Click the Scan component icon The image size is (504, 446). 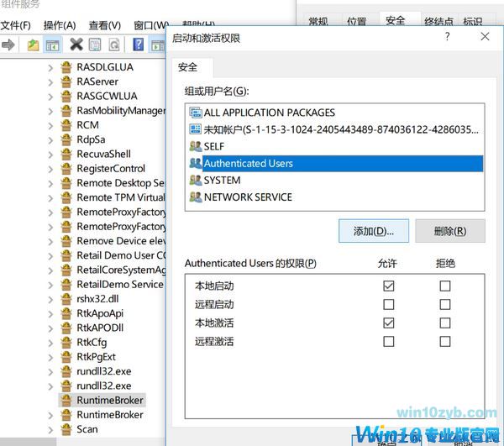(66, 429)
